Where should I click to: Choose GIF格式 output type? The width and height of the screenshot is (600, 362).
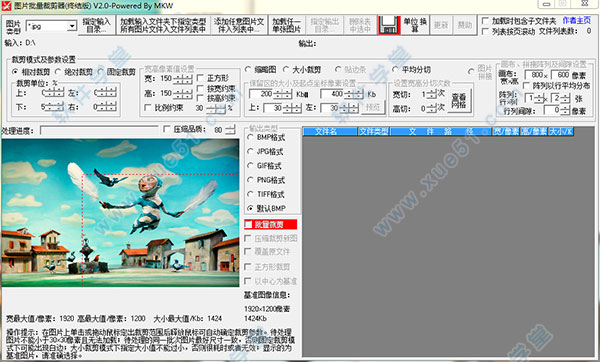click(250, 166)
